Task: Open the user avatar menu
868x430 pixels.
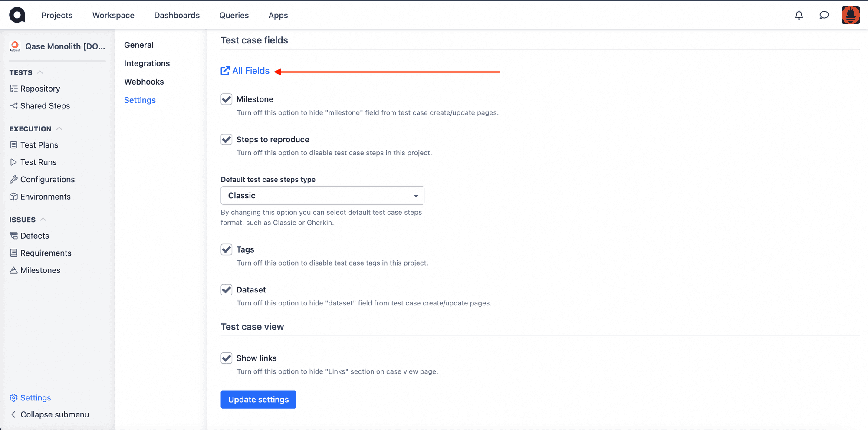Action: tap(850, 15)
